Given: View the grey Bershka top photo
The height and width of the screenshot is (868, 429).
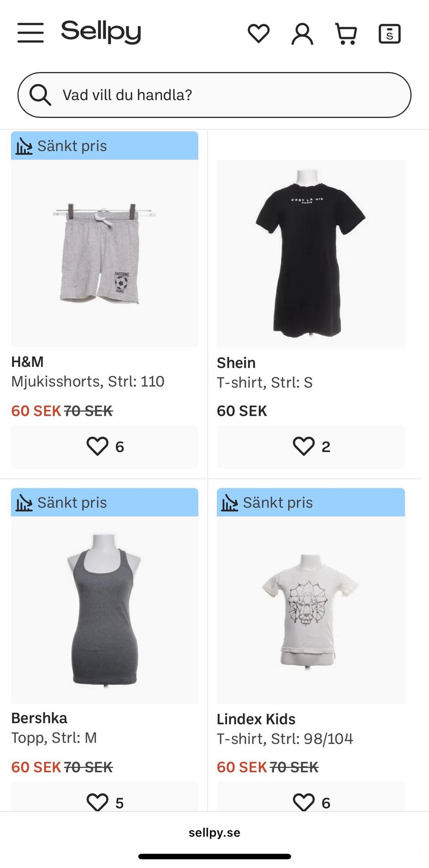Looking at the screenshot, I should (x=105, y=610).
